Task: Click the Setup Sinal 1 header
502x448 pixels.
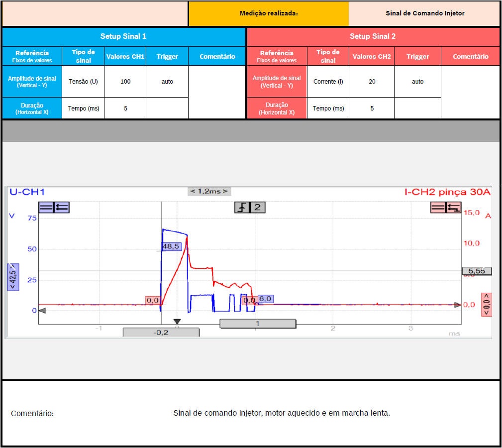Action: tap(123, 36)
